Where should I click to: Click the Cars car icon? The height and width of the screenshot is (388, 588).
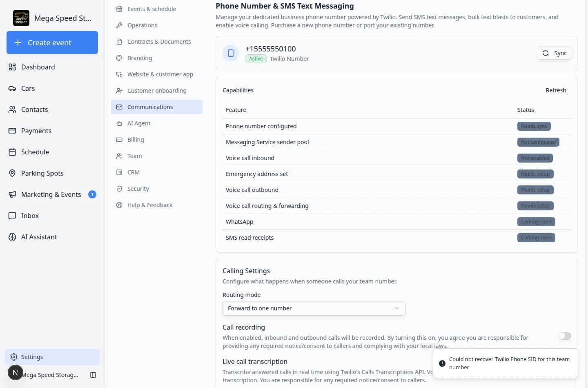click(12, 88)
